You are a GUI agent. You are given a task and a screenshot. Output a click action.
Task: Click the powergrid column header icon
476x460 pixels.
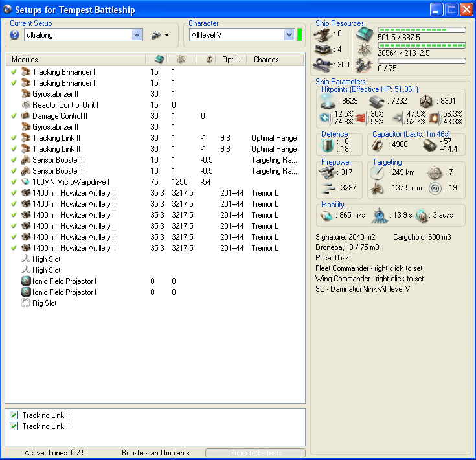tap(181, 59)
